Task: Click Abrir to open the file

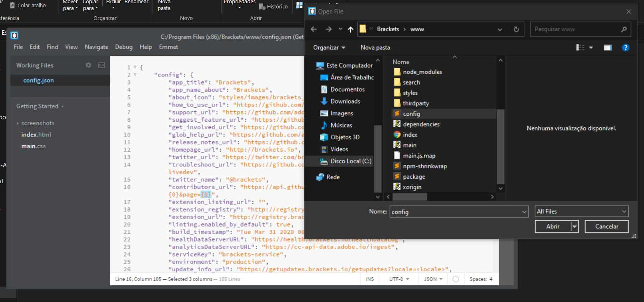Action: coord(553,226)
